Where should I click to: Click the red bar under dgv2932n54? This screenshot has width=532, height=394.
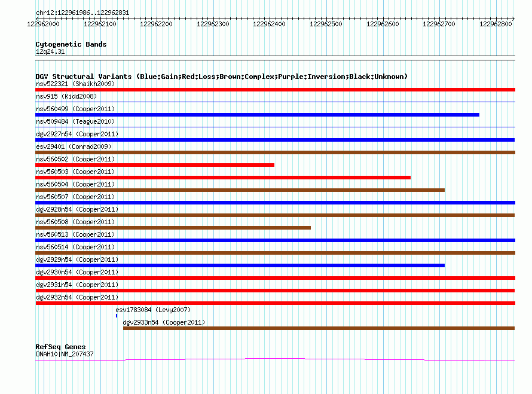[x=275, y=303]
